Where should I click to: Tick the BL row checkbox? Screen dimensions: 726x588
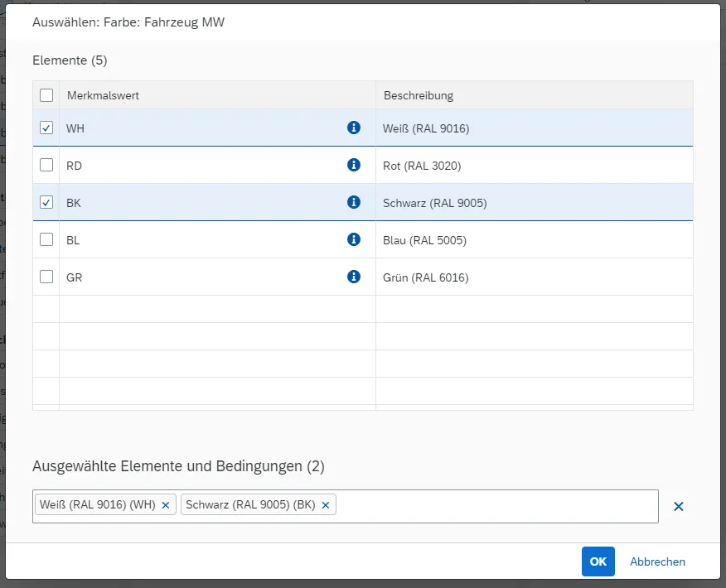tap(46, 240)
